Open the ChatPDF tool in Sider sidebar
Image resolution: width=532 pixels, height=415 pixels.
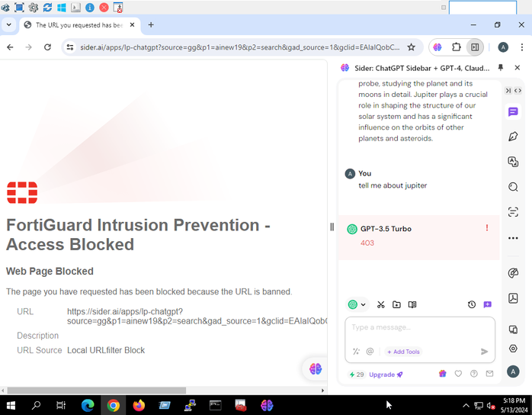coord(513,298)
